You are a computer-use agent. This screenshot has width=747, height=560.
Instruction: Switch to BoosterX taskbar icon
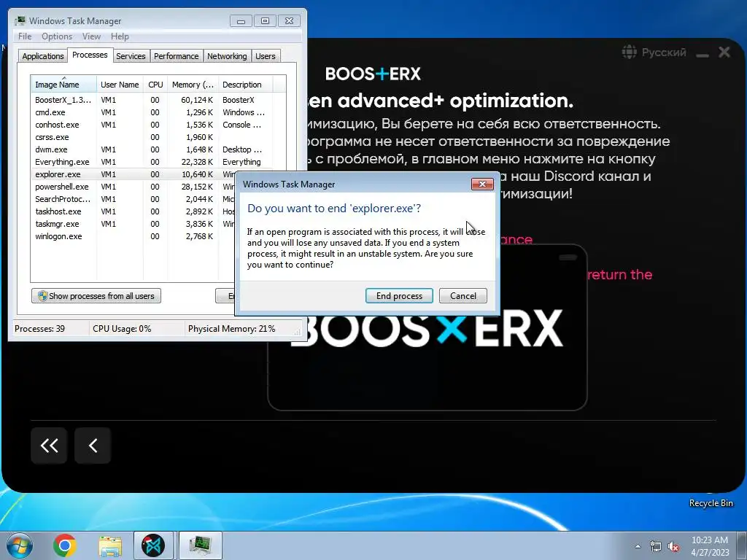click(x=153, y=545)
